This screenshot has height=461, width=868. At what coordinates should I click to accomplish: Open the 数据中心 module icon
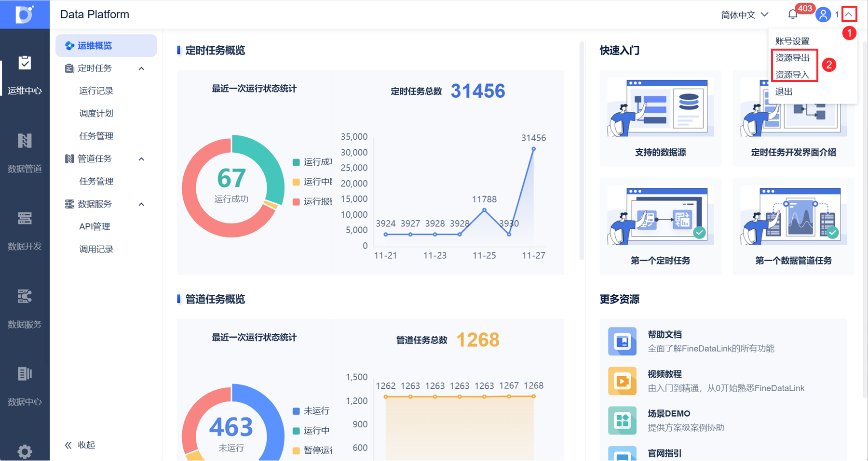pos(25,374)
